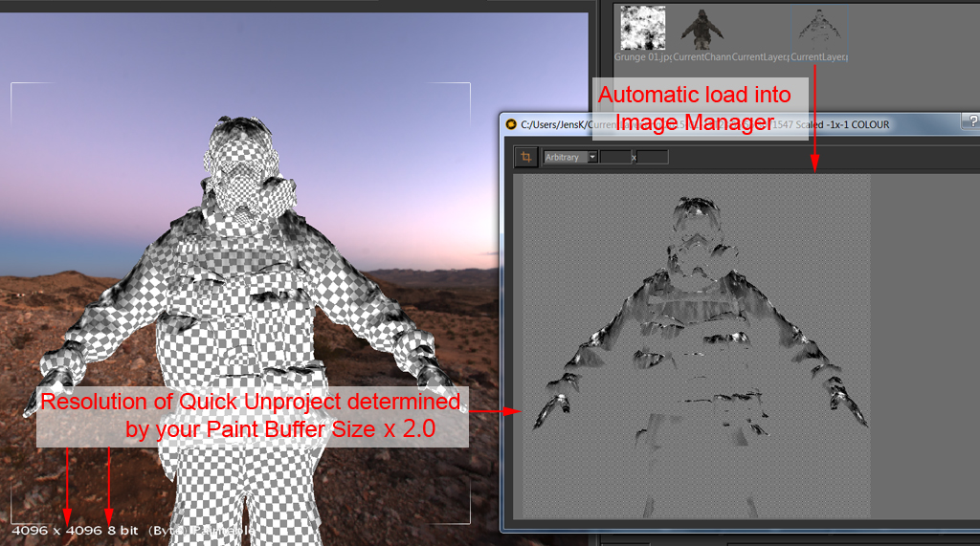Open the Arbitrary crop ratio dropdown
980x546 pixels.
click(571, 157)
